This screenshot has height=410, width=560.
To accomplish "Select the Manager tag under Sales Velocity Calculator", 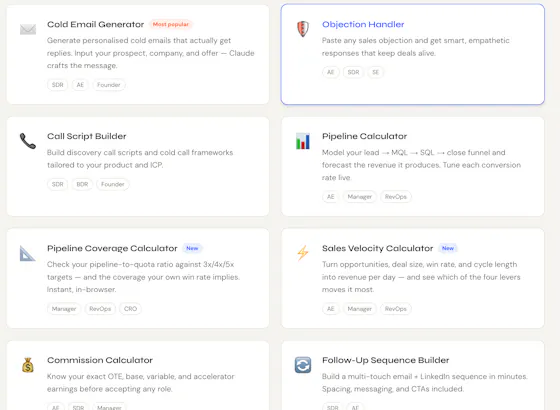I will tap(360, 309).
